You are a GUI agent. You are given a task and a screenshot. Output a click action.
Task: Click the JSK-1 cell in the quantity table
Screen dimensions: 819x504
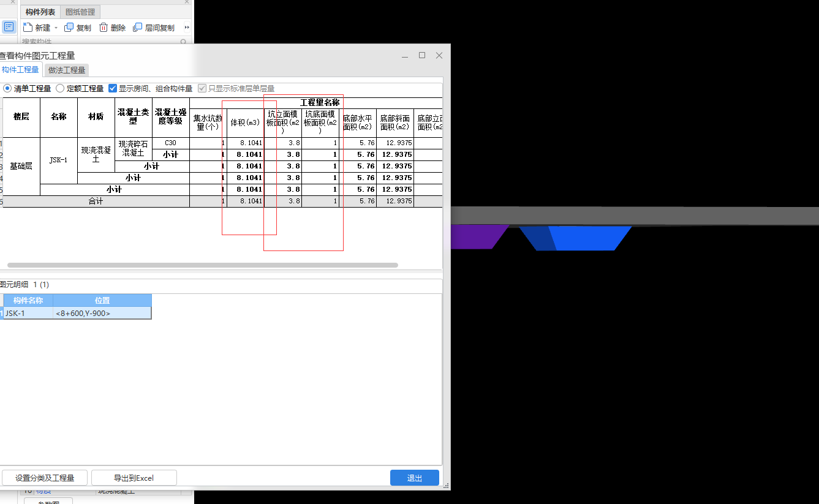click(x=59, y=160)
